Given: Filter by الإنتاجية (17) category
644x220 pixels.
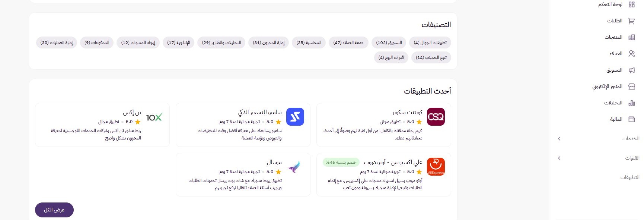Looking at the screenshot, I should coord(178,43).
